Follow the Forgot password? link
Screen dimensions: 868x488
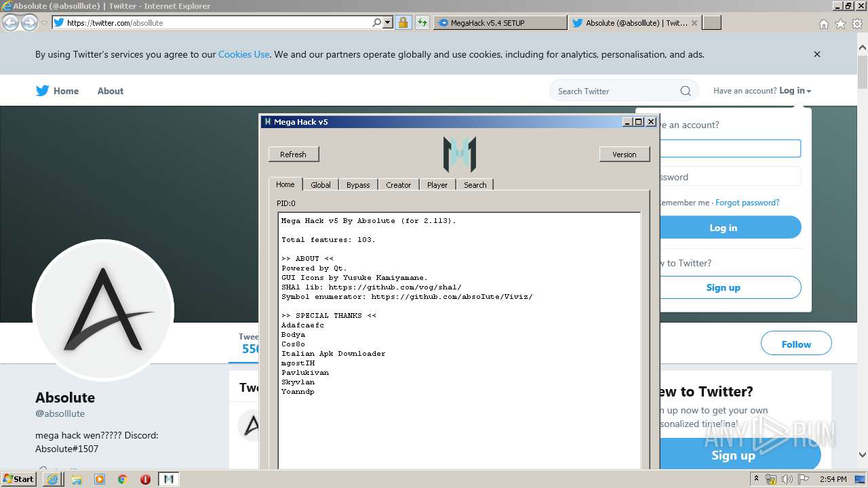point(747,203)
